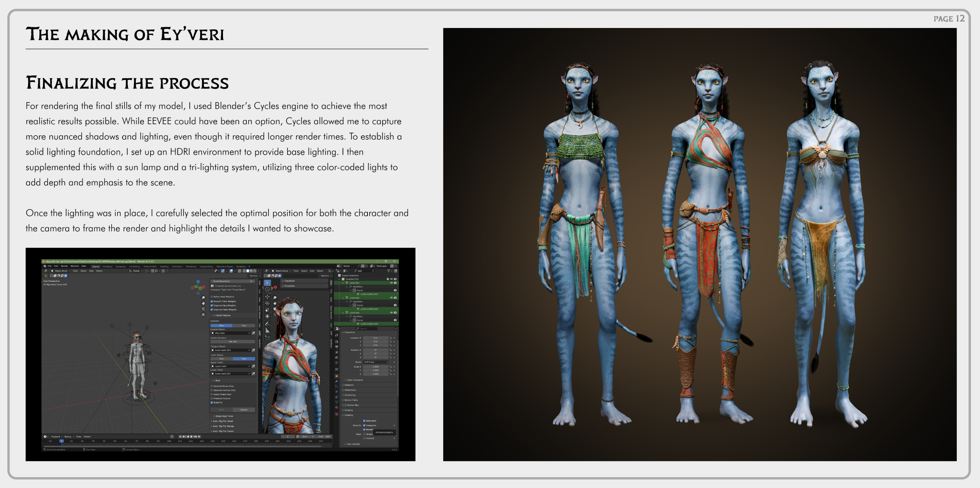Hide LASH.001 with its eye icon
The image size is (980, 488).
click(x=391, y=283)
